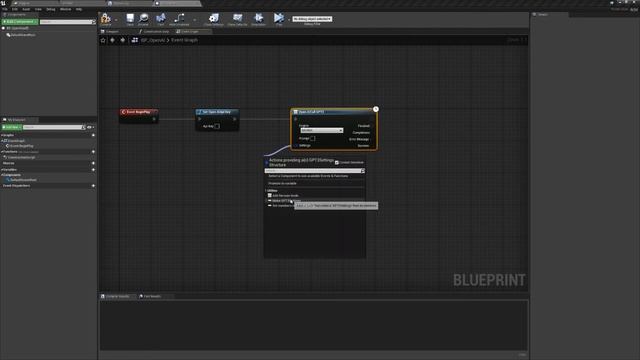
Task: Collapse the Graphs section in My Blueprint
Action: point(2,135)
